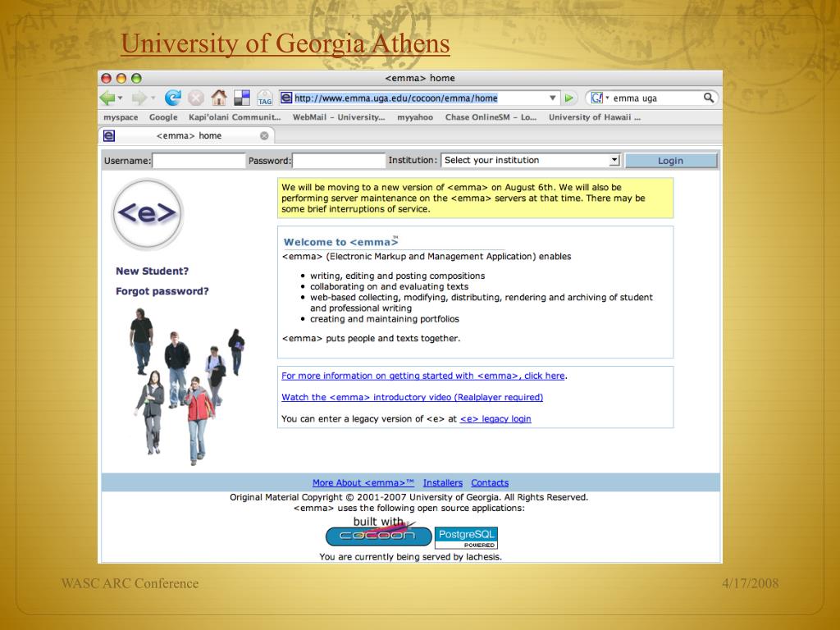Click the built with cocoon logo

[x=378, y=532]
